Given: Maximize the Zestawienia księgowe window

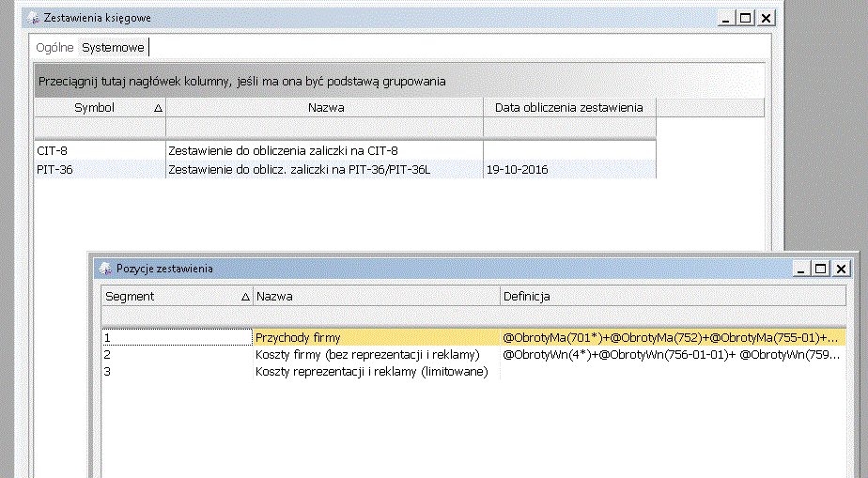Looking at the screenshot, I should [x=746, y=18].
